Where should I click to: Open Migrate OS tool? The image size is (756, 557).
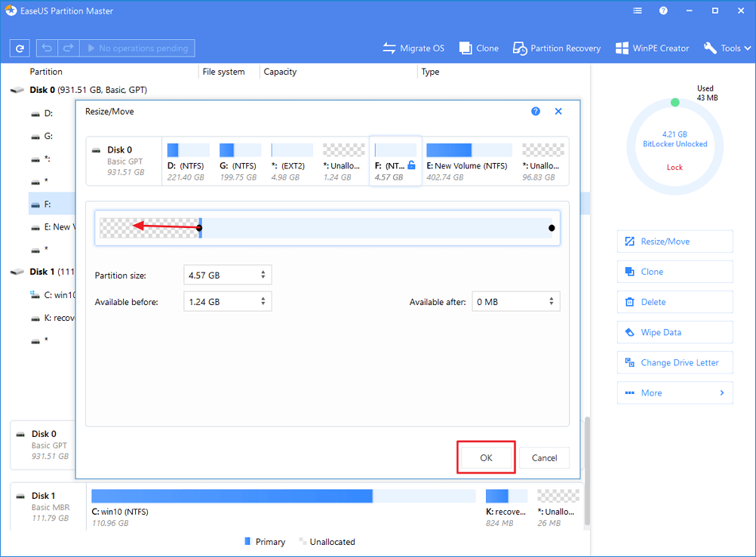tap(413, 48)
